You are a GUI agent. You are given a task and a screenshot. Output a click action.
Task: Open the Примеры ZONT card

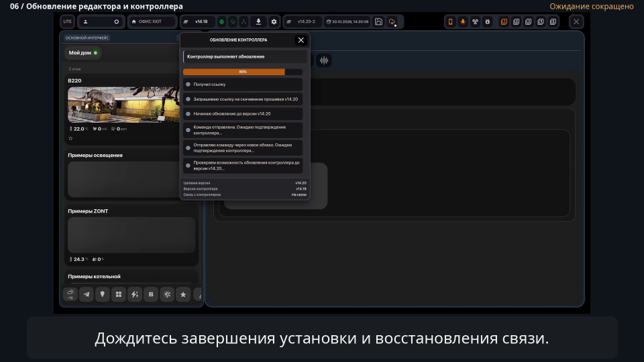[x=131, y=235]
